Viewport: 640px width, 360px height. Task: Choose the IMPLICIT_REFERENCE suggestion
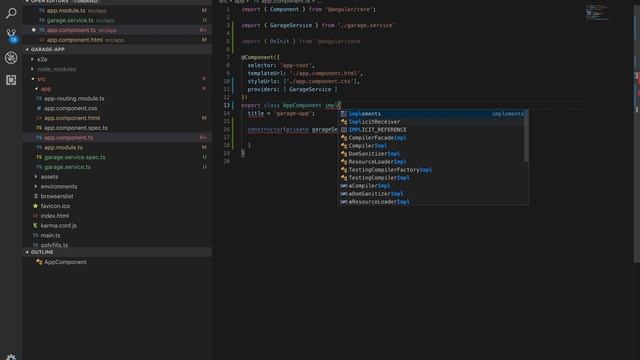click(432, 130)
